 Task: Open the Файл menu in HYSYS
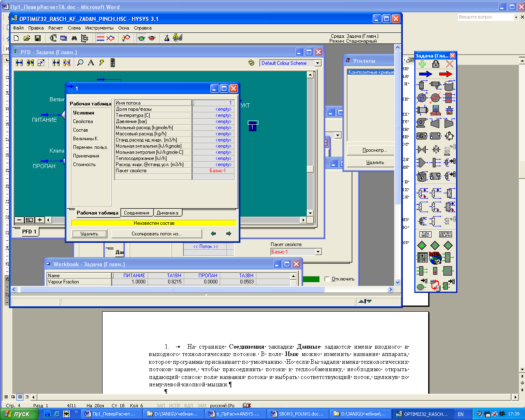point(18,28)
